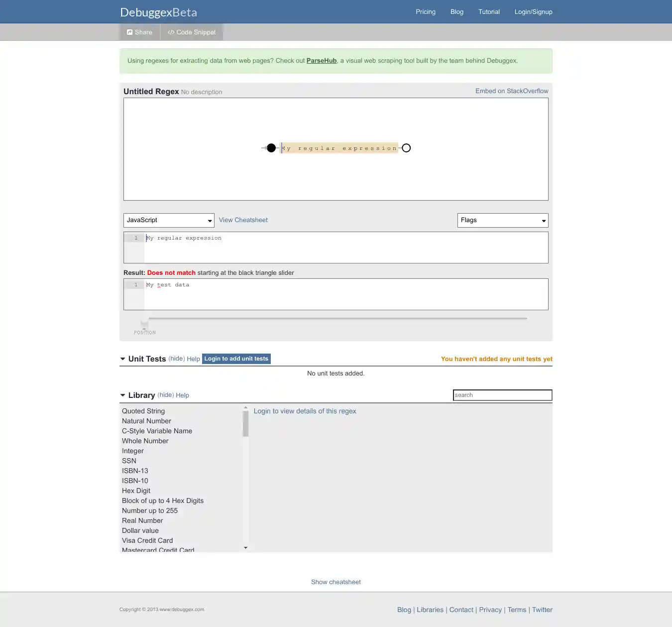Open the ParseHub link
Viewport: 672px width, 627px height.
(322, 61)
